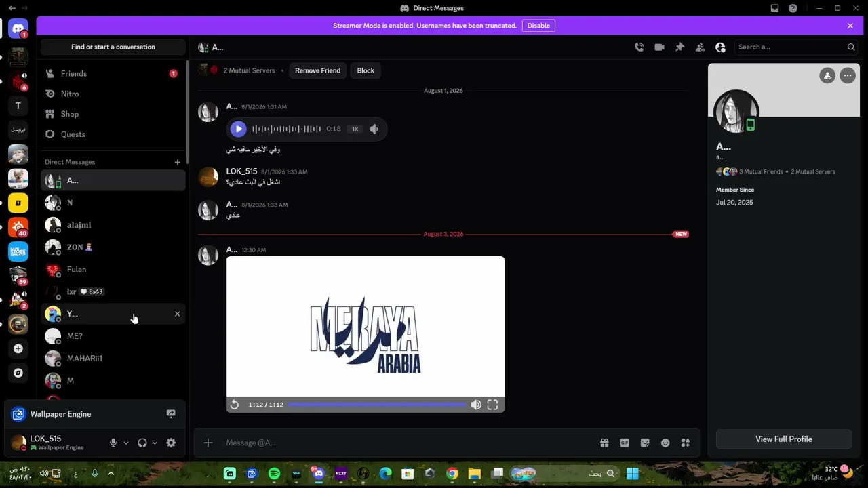Open Windows Start menu

point(632,474)
